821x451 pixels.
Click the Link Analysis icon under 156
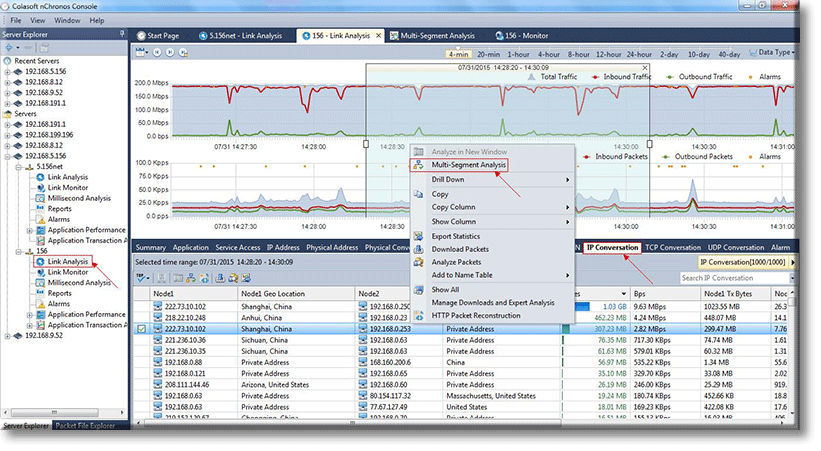coord(40,261)
